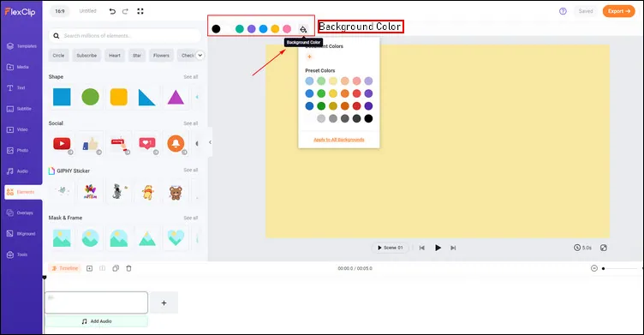Toggle the Timeline view button

pos(65,268)
